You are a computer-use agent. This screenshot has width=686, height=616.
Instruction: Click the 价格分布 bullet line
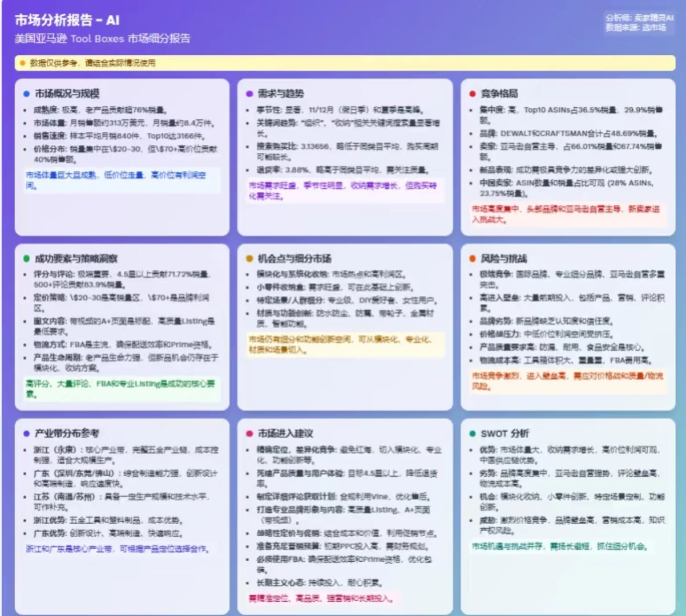[x=125, y=154]
